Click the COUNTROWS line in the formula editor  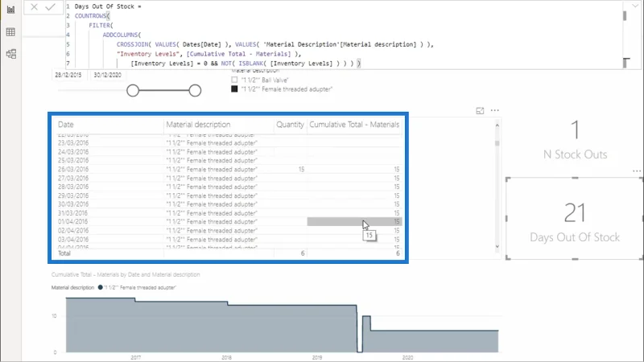(x=92, y=15)
